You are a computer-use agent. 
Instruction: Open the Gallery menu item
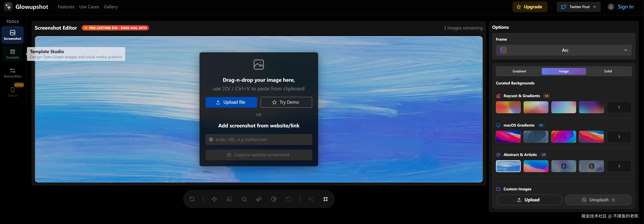pos(111,7)
